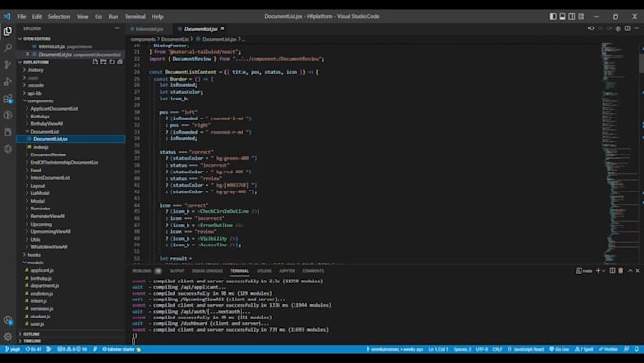Screen dimensions: 644x363
Task: Click tabnine starter in status bar
Action: (121, 349)
